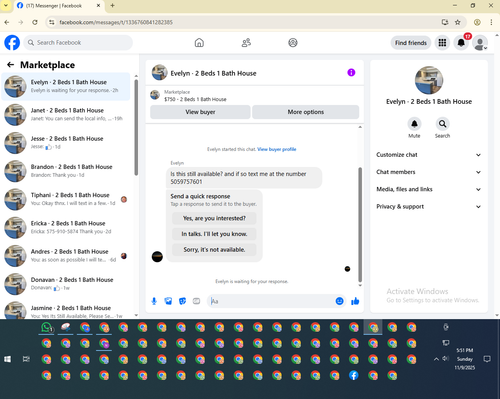Click the conversation list scrollbar
Image resolution: width=500 pixels, height=399 pixels.
[x=136, y=127]
